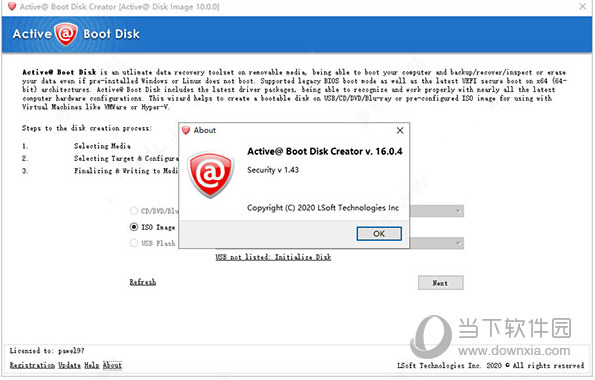Click step 1 'Selecting Media' text
Image resolution: width=595 pixels, height=380 pixels.
click(x=102, y=146)
